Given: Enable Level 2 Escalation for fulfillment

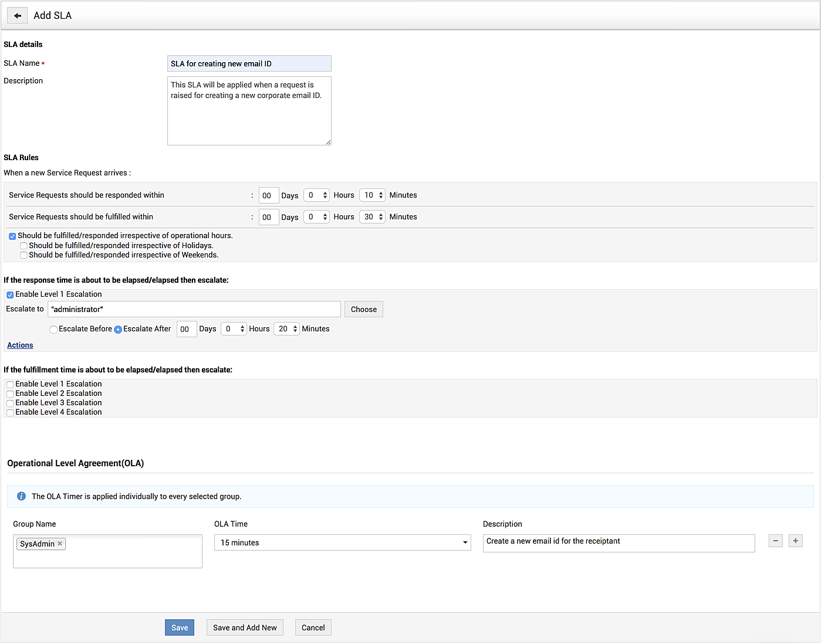Looking at the screenshot, I should tap(10, 394).
